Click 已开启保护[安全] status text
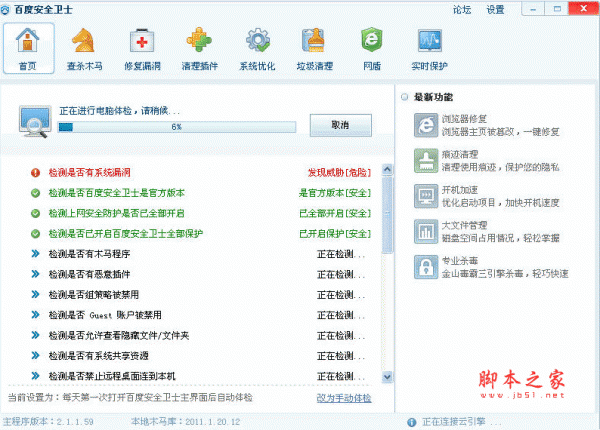600x430 pixels. tap(335, 234)
